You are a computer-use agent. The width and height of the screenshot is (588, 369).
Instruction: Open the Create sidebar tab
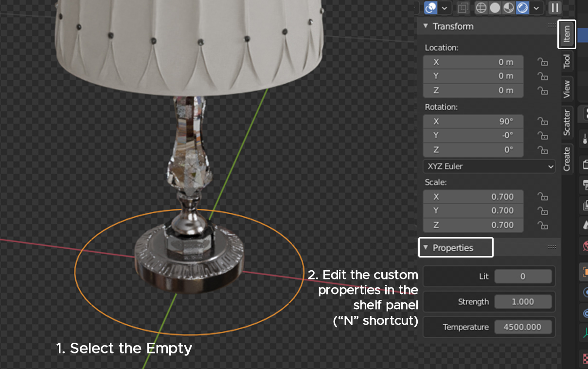point(567,159)
